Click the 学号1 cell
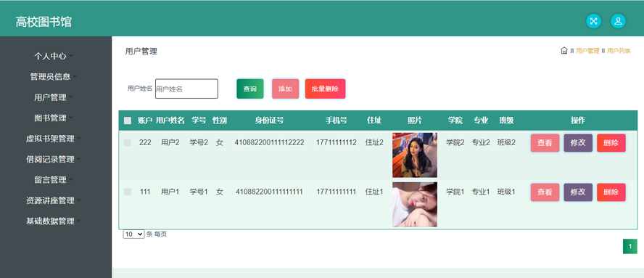 click(199, 192)
